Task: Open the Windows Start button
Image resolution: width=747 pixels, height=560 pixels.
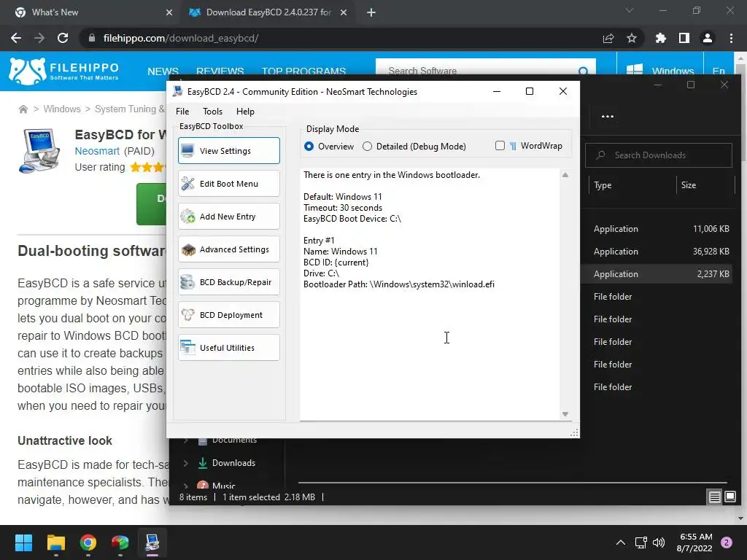Action: pos(23,542)
